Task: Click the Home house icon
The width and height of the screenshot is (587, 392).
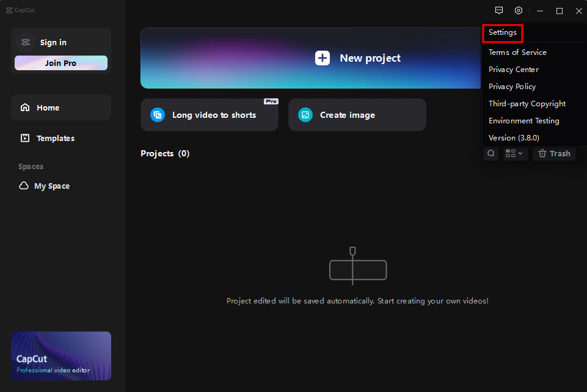Action: point(25,107)
